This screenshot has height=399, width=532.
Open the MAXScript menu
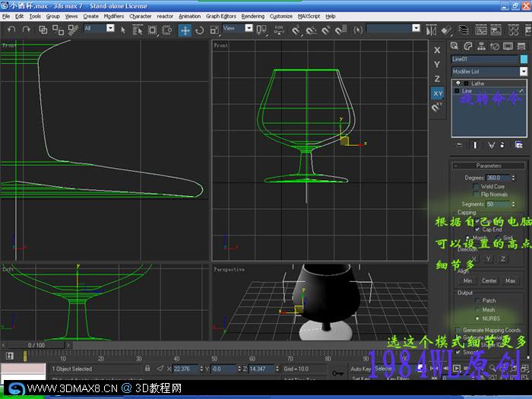coord(309,16)
